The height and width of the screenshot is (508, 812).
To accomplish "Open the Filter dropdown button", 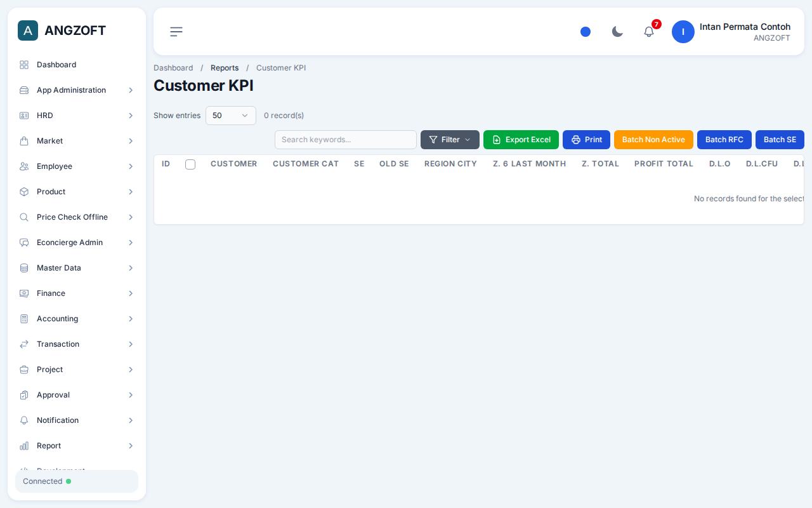I will (450, 140).
